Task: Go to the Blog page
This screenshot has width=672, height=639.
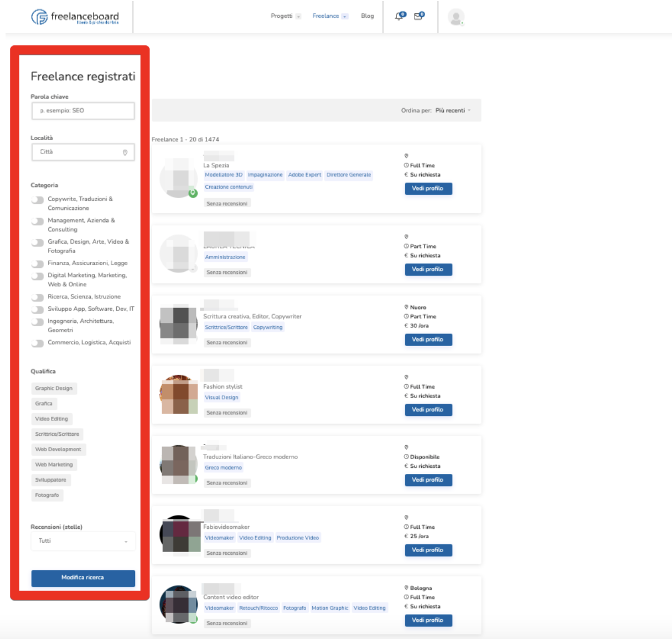Action: pos(367,16)
